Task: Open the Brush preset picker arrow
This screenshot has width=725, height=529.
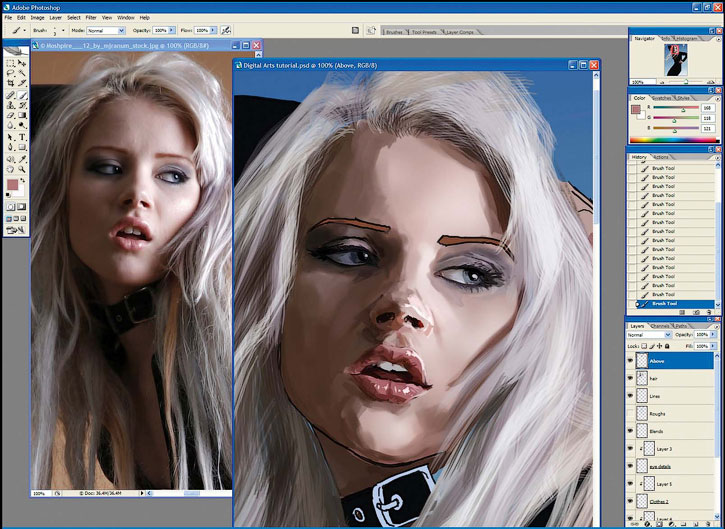Action: point(63,31)
